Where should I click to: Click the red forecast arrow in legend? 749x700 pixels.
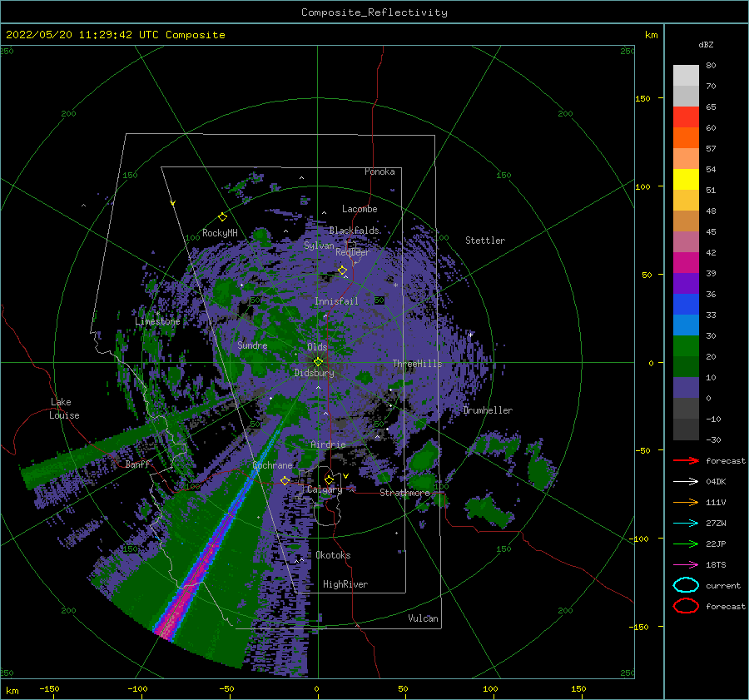(686, 460)
